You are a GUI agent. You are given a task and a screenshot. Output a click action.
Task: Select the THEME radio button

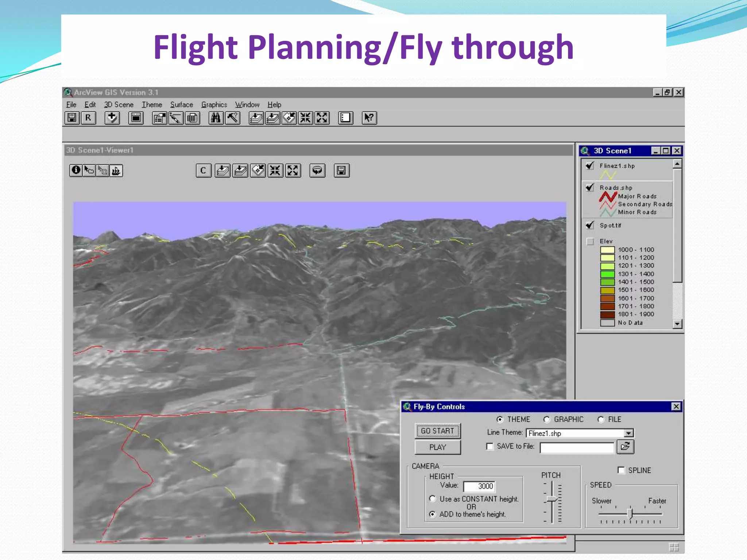[x=500, y=419]
